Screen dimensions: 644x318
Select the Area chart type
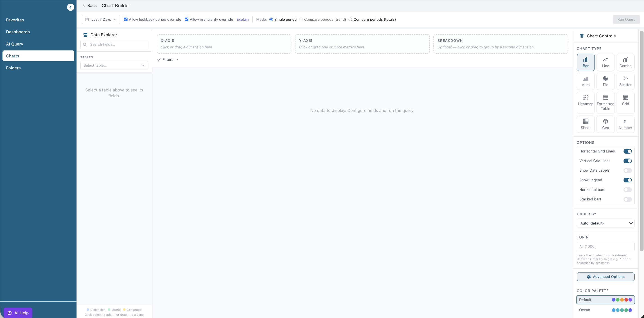[x=585, y=81]
